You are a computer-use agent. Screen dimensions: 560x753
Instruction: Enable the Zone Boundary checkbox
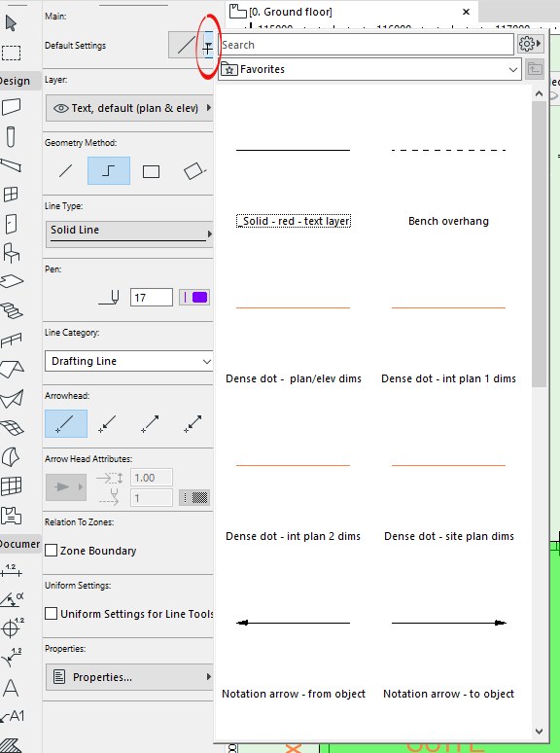(51, 551)
